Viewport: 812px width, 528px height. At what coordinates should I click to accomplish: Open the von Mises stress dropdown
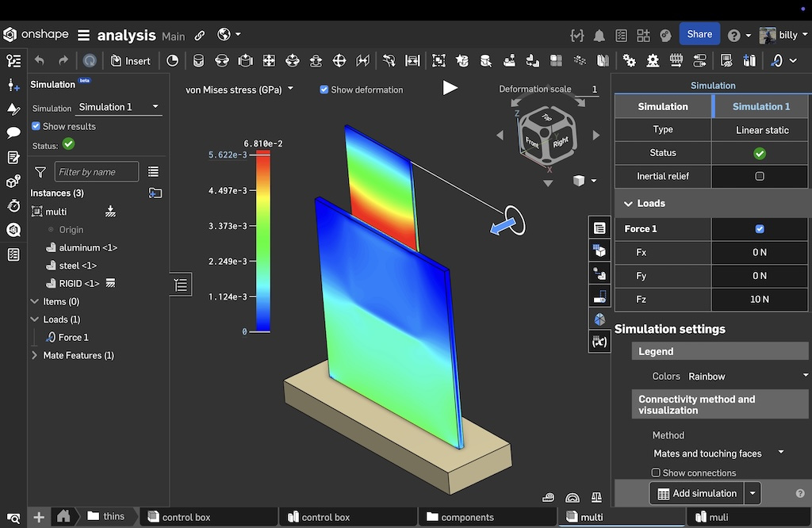click(x=239, y=90)
